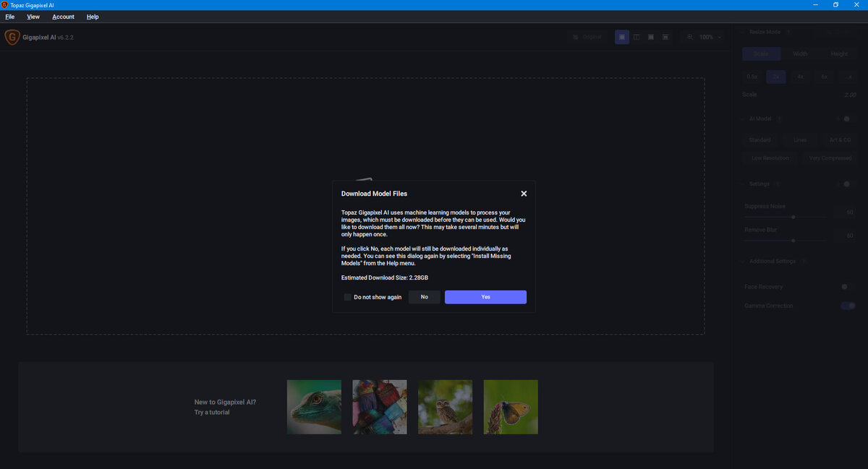Choose the custom x scale button
The image size is (868, 469).
[x=849, y=77]
